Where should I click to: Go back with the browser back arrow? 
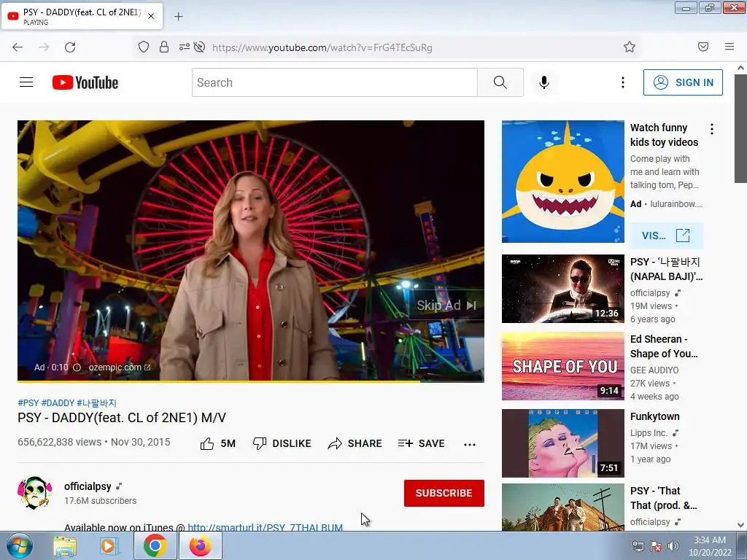pyautogui.click(x=18, y=47)
